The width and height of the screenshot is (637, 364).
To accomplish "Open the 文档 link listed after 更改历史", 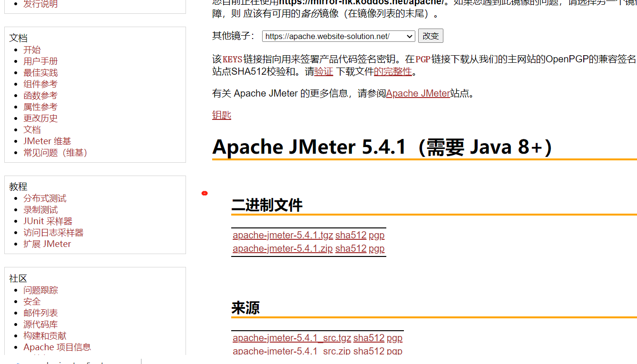I will point(32,129).
